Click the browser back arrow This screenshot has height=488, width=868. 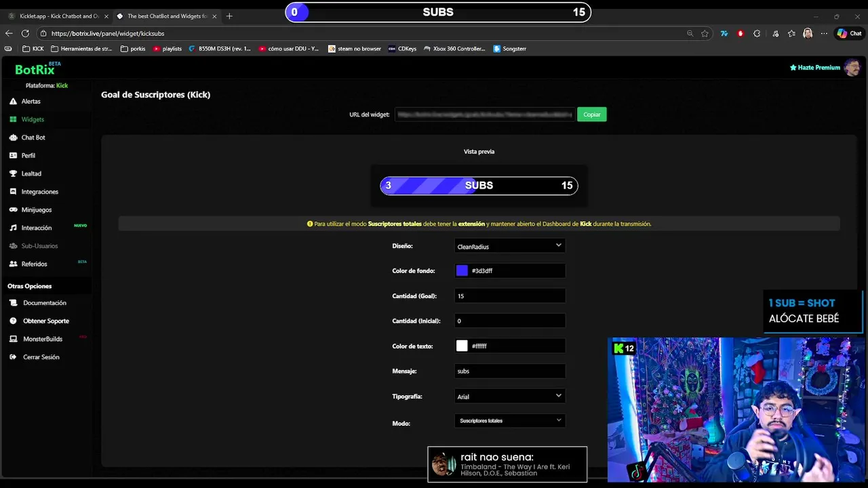pos(9,33)
